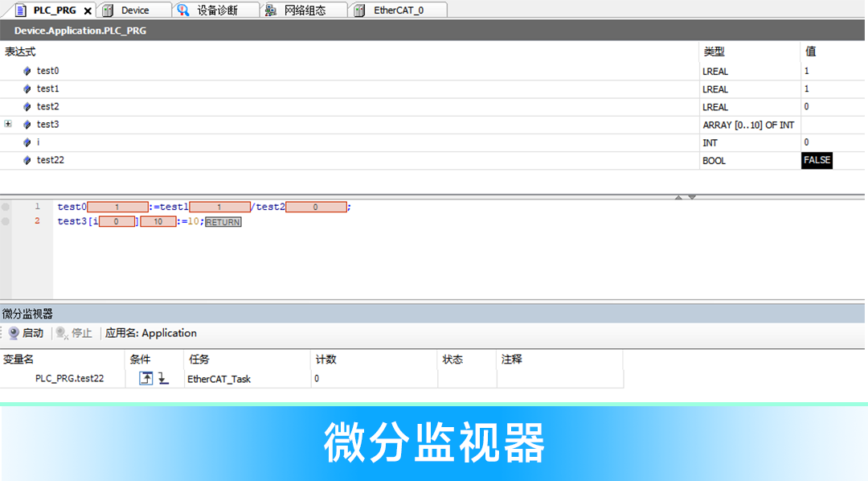Click the falling edge condition icon

163,378
